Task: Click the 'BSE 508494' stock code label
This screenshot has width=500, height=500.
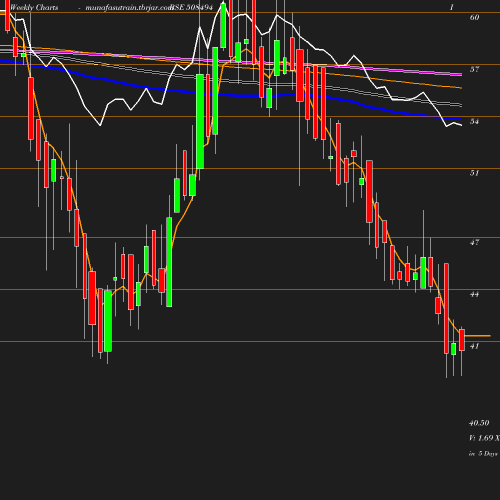Action: pos(191,7)
